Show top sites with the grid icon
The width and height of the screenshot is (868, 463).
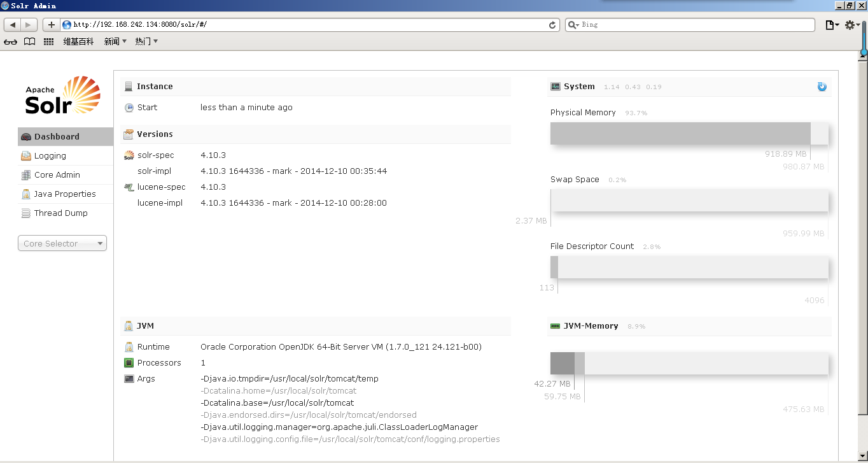point(48,42)
